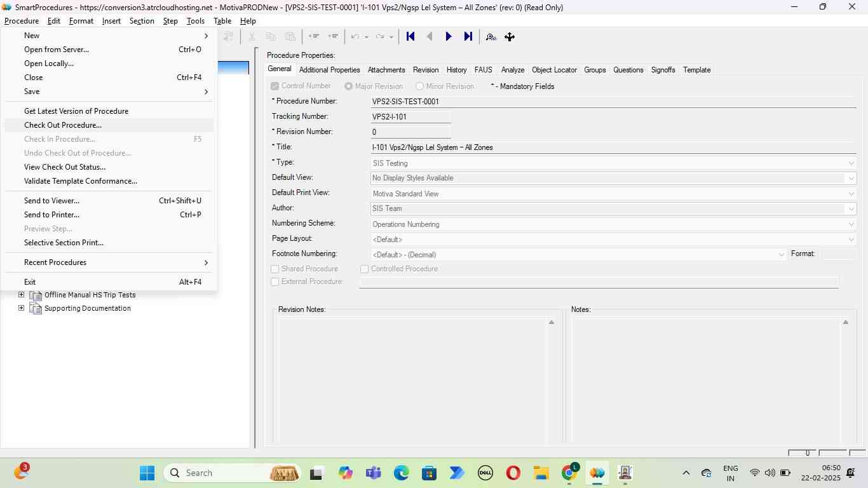Toggle the Control Number checkbox

pos(275,86)
